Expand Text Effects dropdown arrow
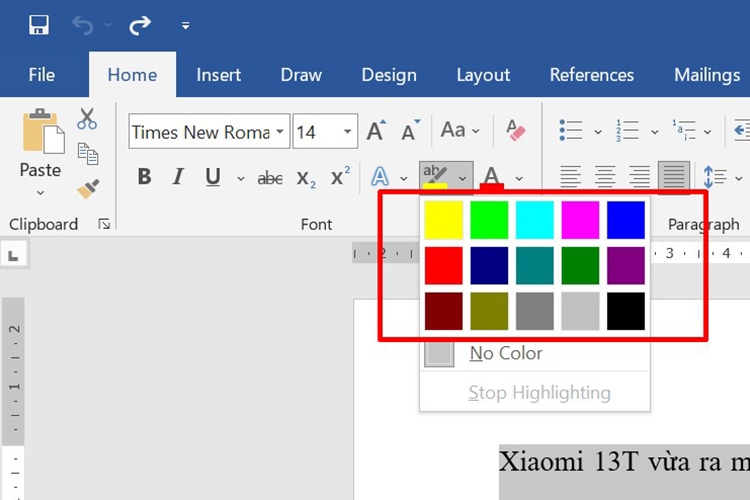 coord(404,178)
